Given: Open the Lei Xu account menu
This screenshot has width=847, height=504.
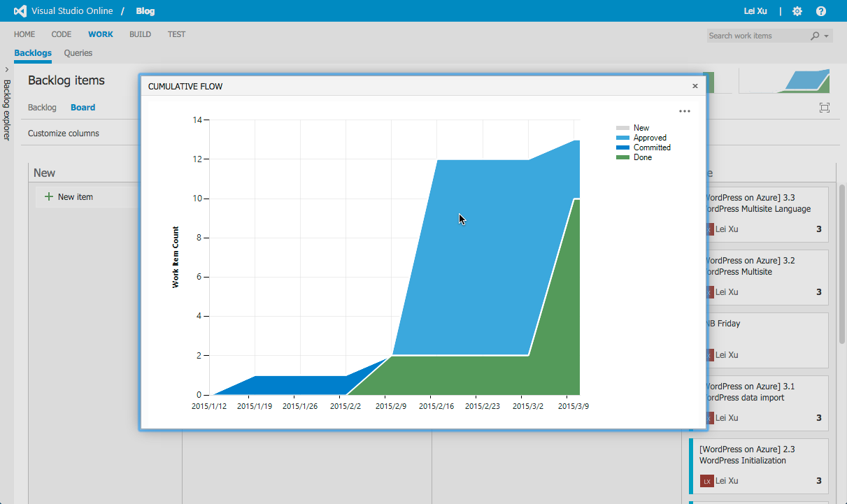Looking at the screenshot, I should [754, 11].
